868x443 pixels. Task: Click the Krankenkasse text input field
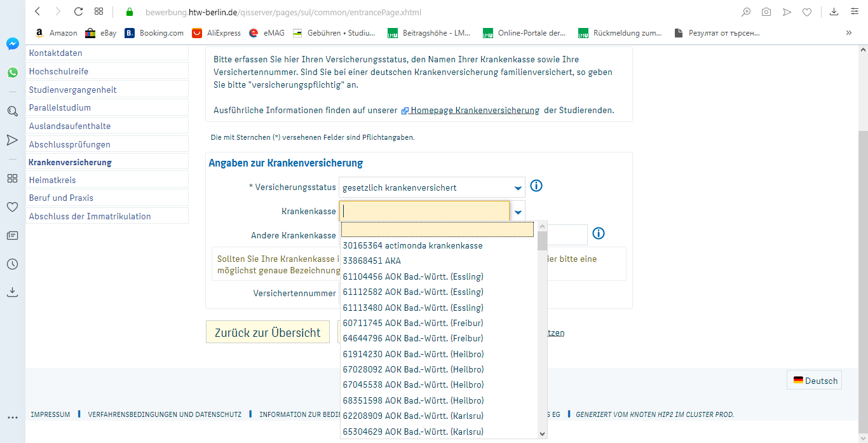[424, 211]
